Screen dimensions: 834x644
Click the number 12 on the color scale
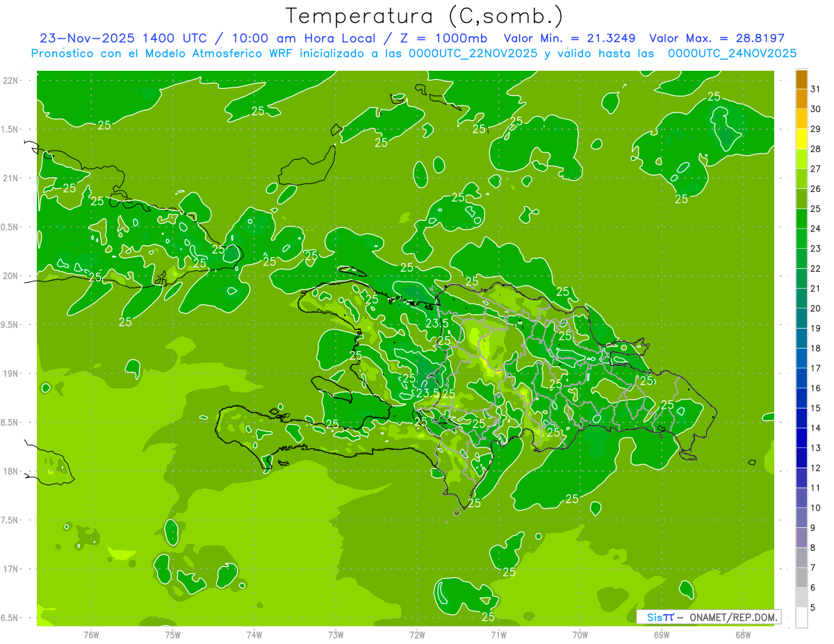click(x=815, y=468)
